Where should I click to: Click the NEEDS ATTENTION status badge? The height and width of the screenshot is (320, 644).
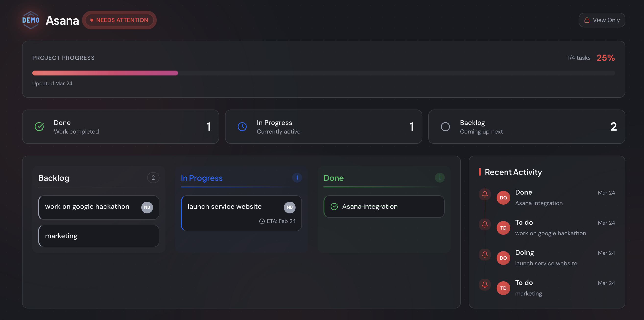pyautogui.click(x=119, y=20)
